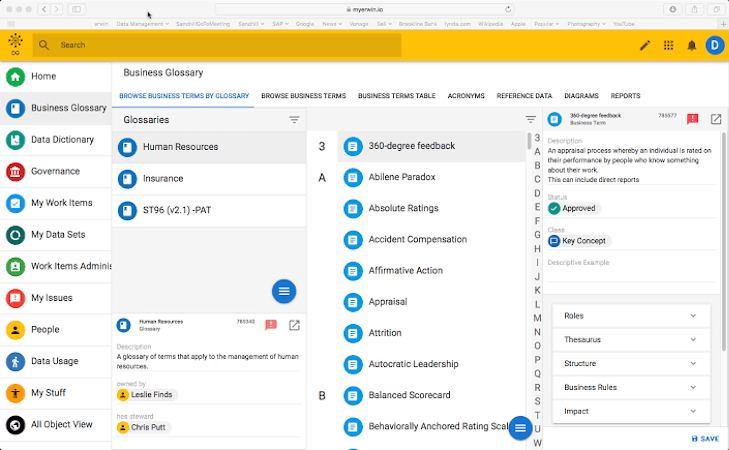The width and height of the screenshot is (729, 450).
Task: Click the terms list filter icon
Action: pos(530,119)
